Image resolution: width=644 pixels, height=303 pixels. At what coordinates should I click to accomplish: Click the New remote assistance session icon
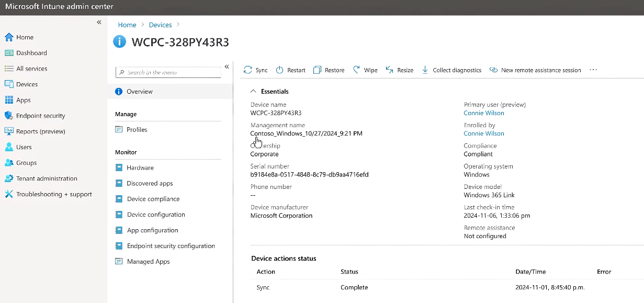click(493, 70)
